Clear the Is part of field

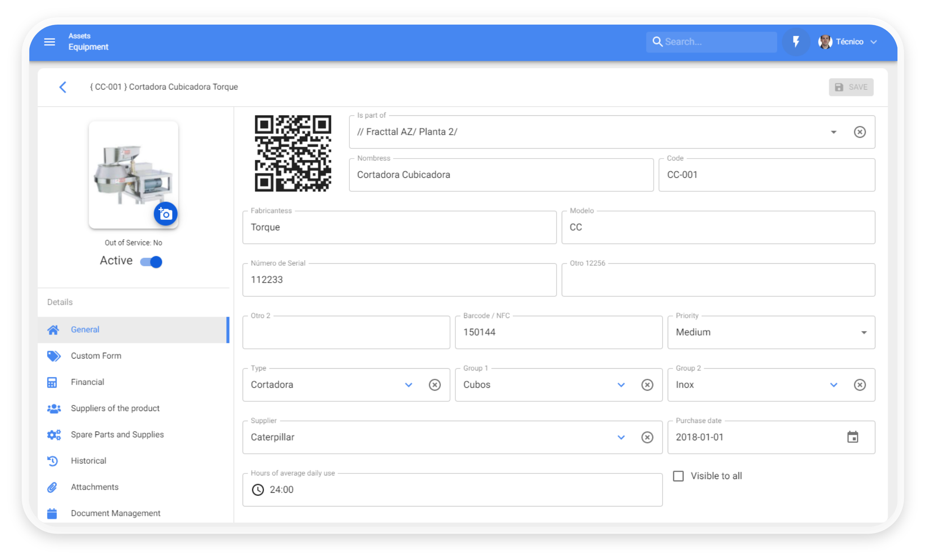[859, 132]
